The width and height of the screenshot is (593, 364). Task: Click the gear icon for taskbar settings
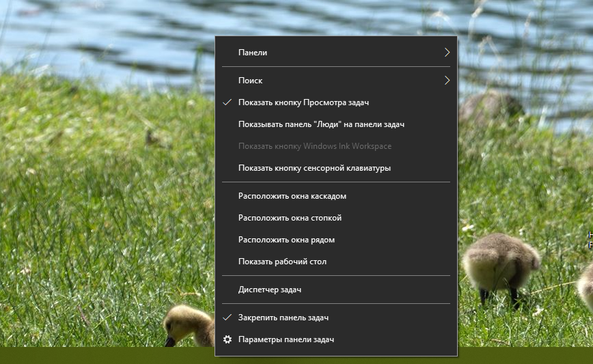(227, 339)
